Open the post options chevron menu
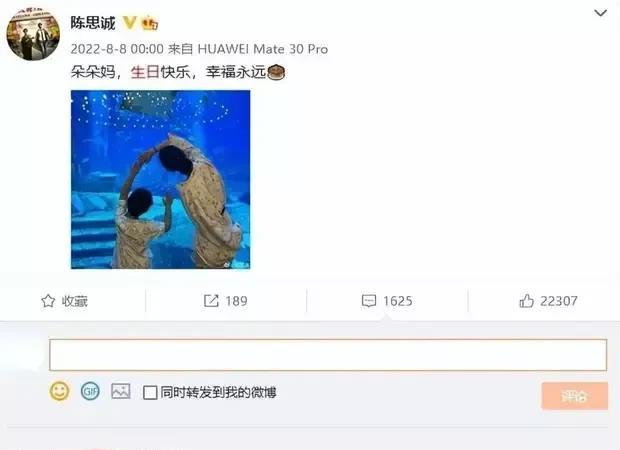This screenshot has height=450, width=620. coord(600,13)
